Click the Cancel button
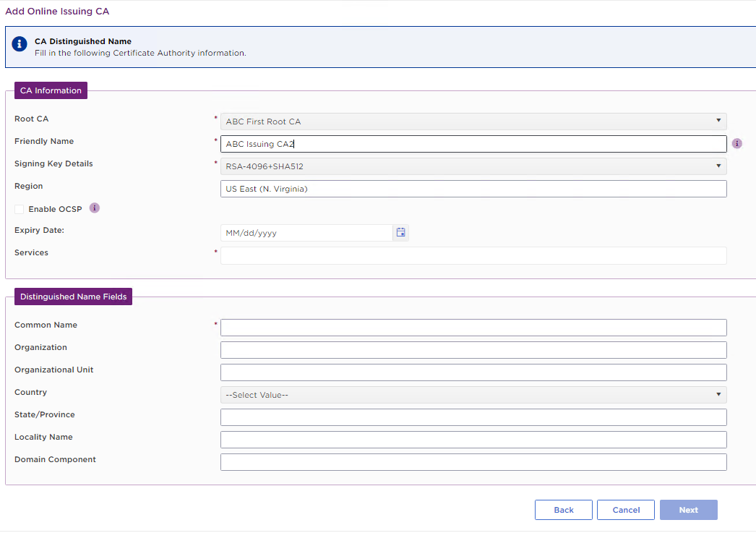Screen dimensions: 756x533 coord(625,510)
